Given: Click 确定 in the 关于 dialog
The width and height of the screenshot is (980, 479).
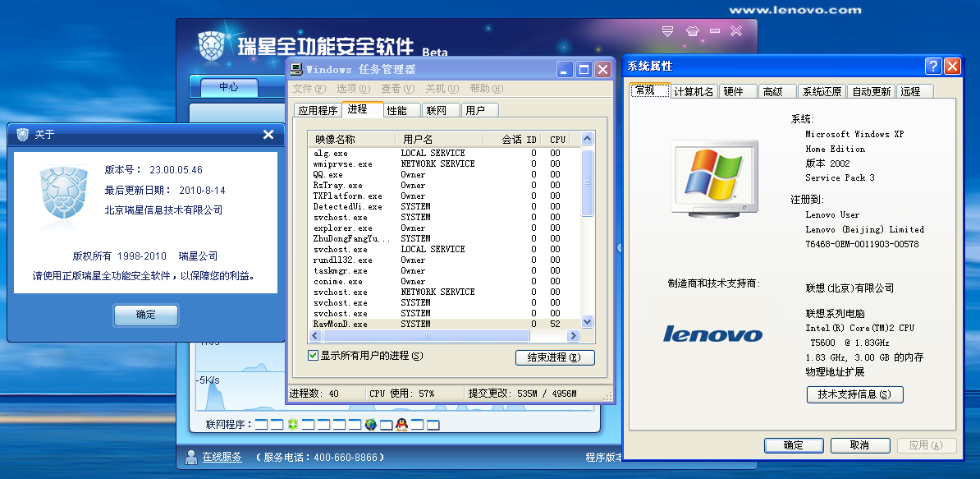Looking at the screenshot, I should click(145, 315).
